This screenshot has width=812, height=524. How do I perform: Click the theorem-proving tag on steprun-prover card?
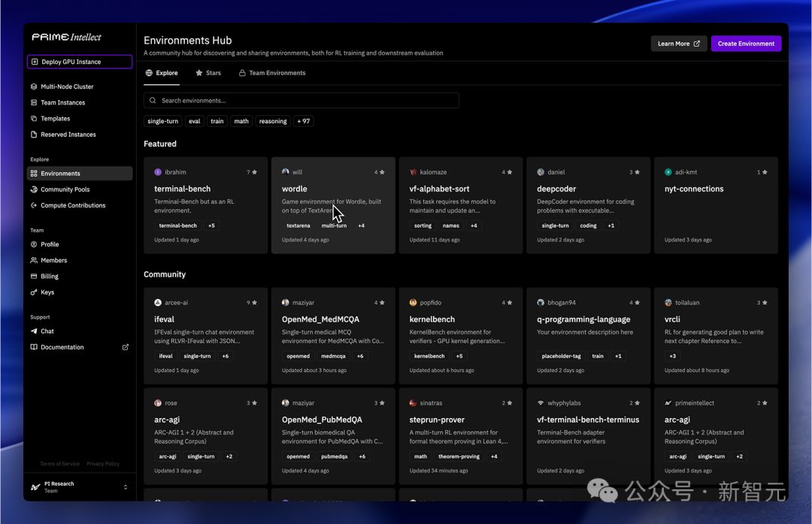pyautogui.click(x=459, y=456)
